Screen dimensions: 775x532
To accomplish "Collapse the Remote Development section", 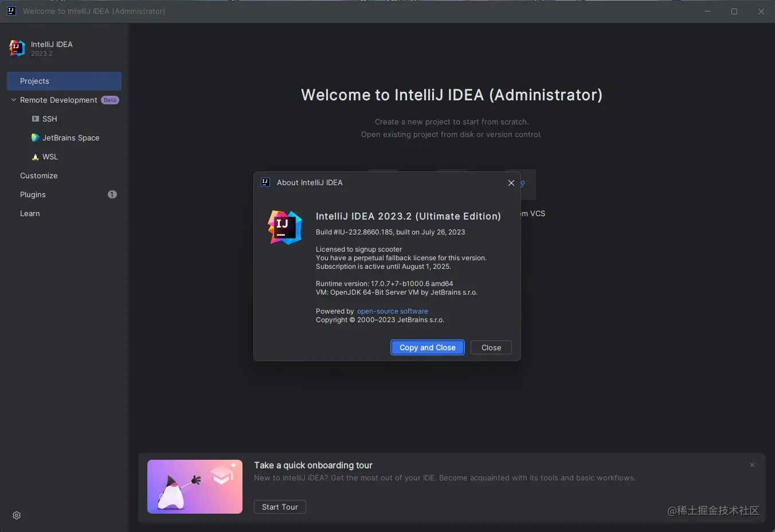I will (x=14, y=100).
